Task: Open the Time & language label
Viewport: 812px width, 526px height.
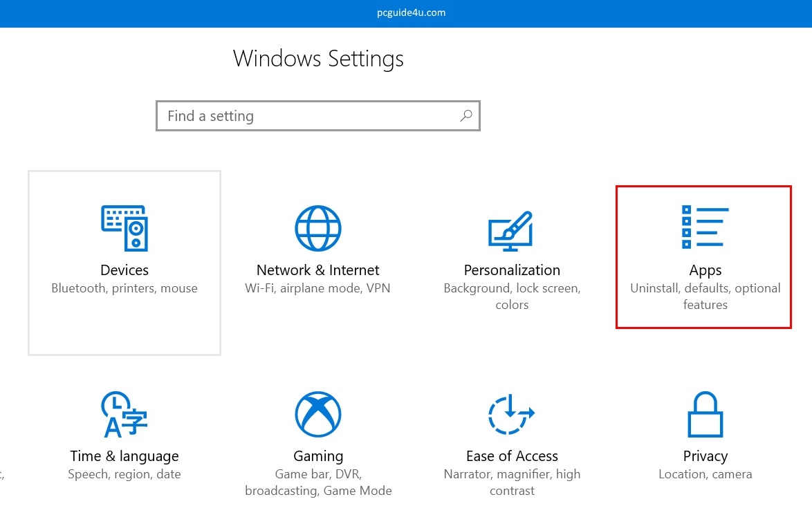Action: pyautogui.click(x=124, y=456)
